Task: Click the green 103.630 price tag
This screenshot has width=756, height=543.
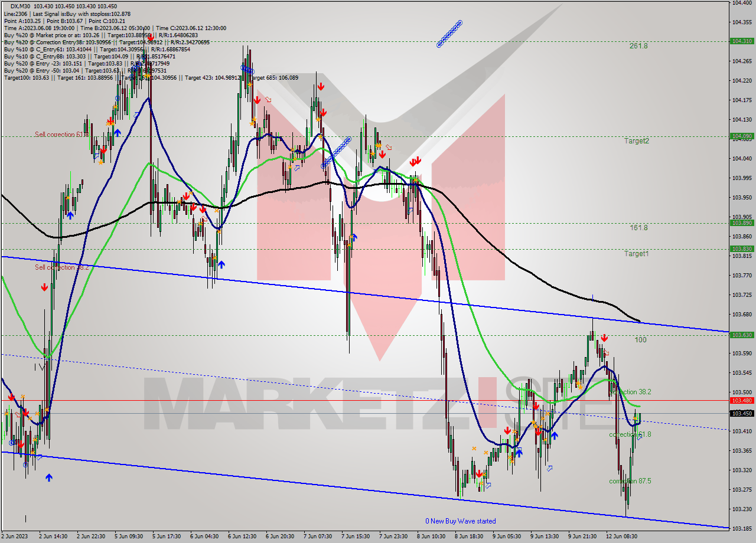Action: tap(742, 335)
